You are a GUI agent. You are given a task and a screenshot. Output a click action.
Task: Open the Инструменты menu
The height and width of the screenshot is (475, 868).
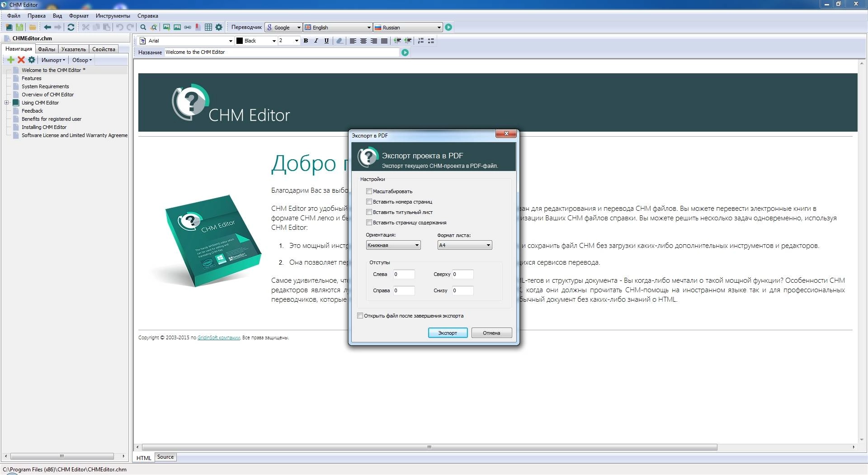coord(113,16)
